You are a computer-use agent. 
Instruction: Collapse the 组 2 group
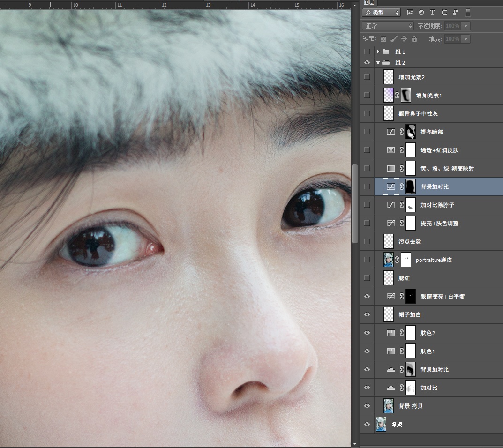[x=378, y=63]
